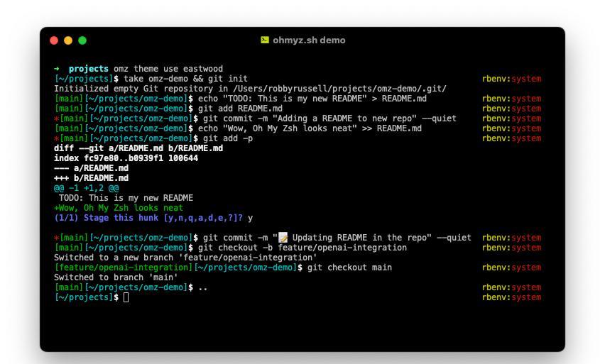Click the '--- a/README.md' diff line
This screenshot has width=605, height=364.
[92, 168]
